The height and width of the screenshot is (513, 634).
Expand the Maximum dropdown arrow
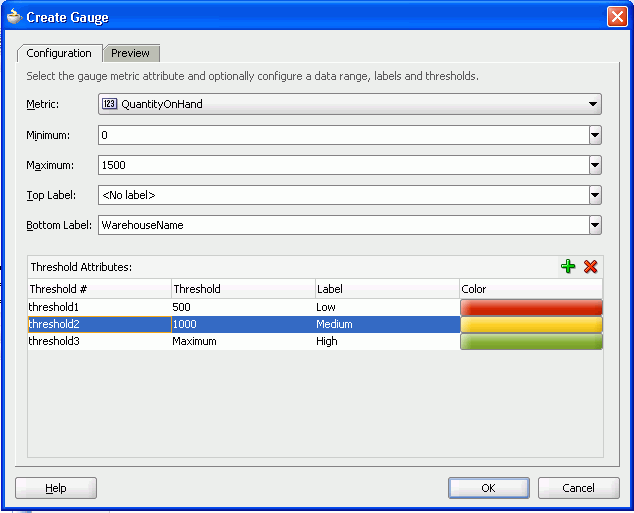tap(595, 165)
